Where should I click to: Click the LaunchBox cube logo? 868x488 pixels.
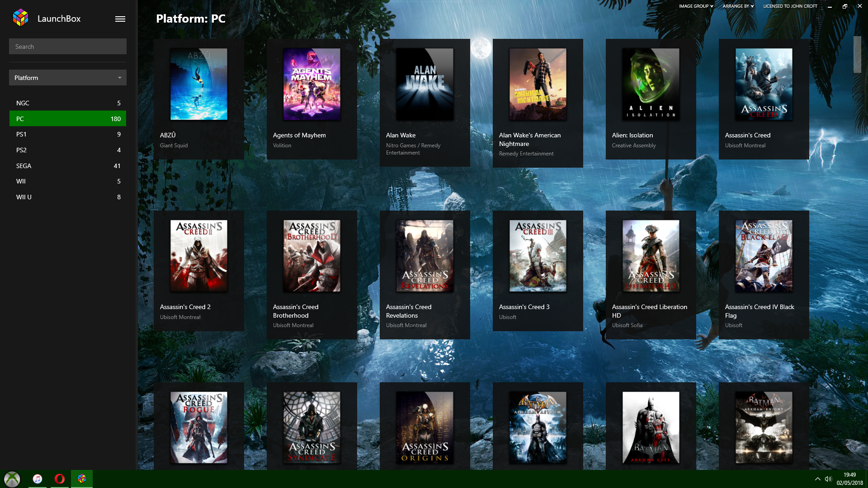click(21, 18)
